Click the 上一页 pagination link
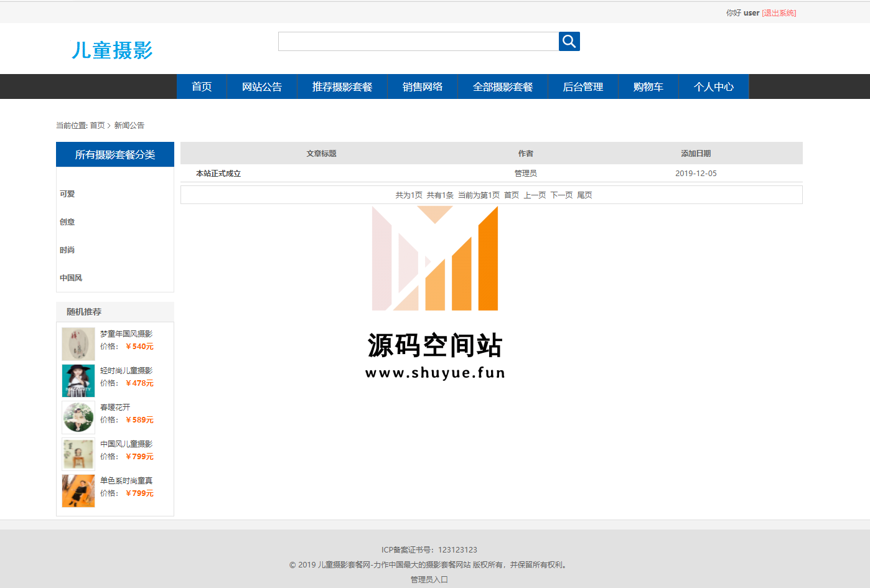The width and height of the screenshot is (870, 588). click(535, 195)
